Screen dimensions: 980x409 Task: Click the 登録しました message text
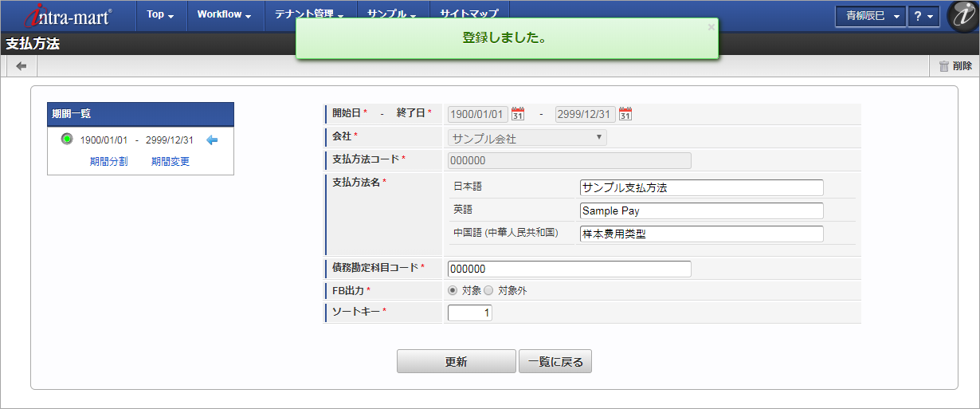coord(504,37)
